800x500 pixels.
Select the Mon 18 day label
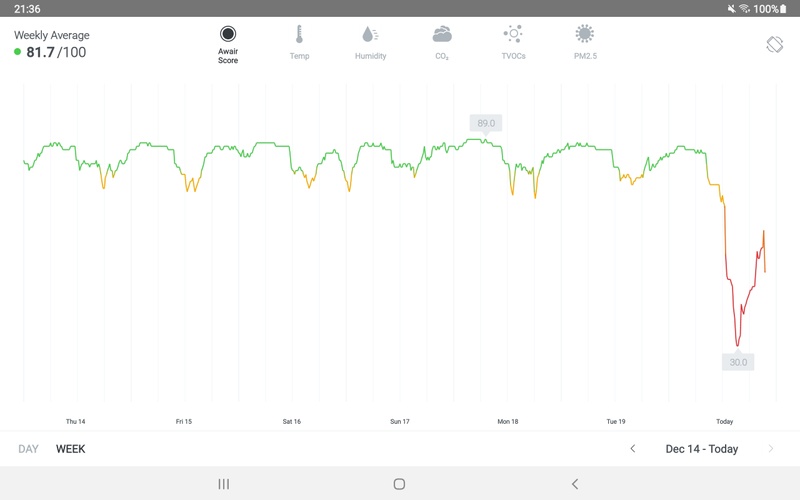[x=508, y=421]
